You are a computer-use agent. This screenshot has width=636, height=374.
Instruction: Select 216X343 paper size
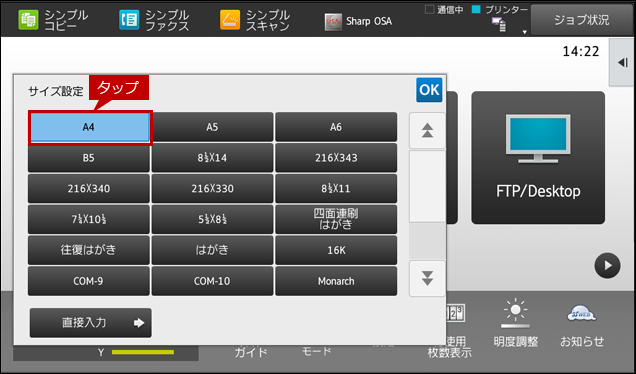(x=336, y=158)
